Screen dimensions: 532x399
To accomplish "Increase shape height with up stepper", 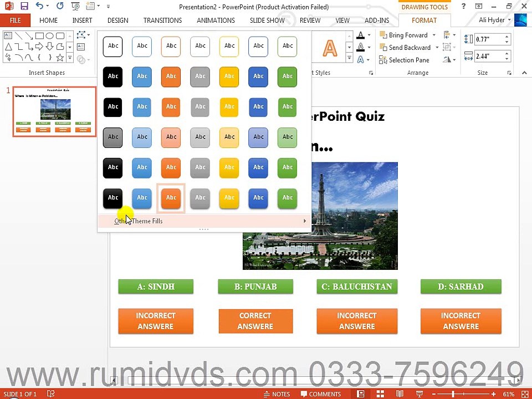I will click(507, 37).
